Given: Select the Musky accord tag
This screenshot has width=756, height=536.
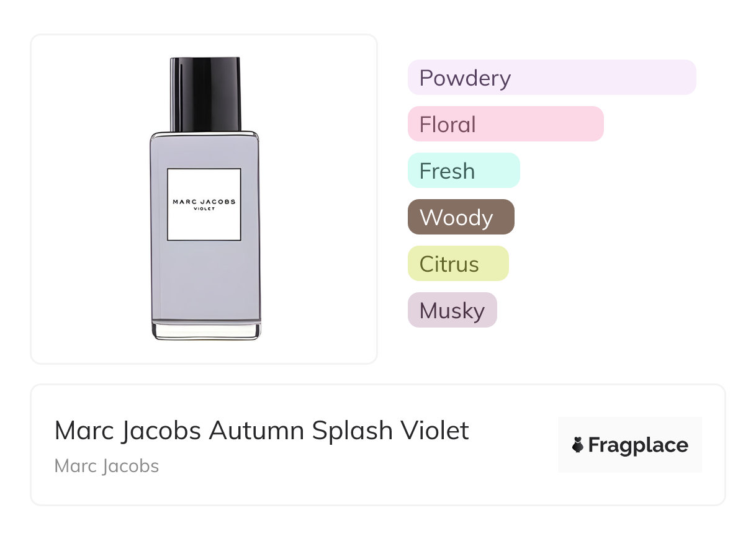Looking at the screenshot, I should tap(452, 310).
